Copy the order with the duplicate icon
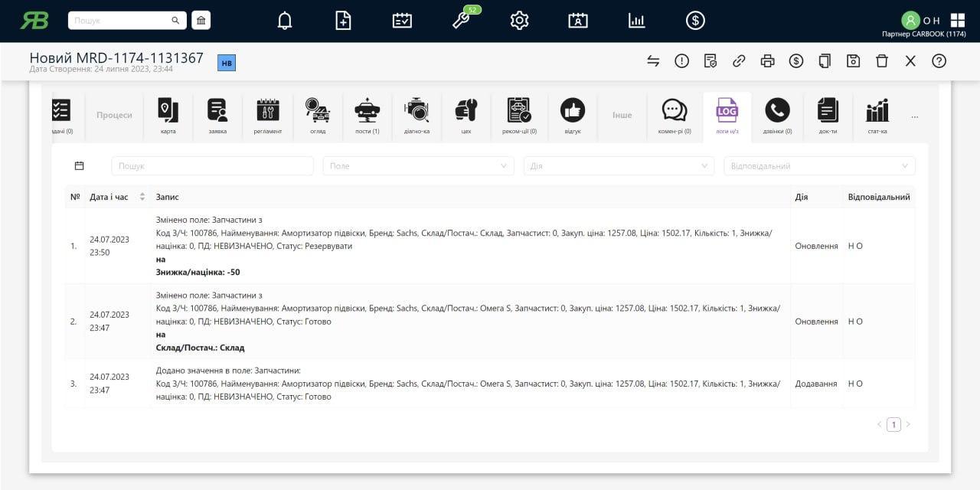 pyautogui.click(x=825, y=61)
